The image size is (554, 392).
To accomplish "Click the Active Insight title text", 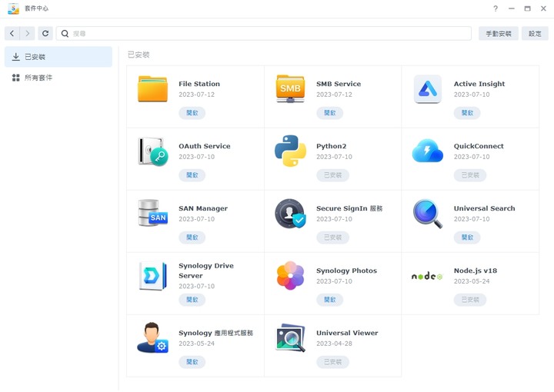I will pyautogui.click(x=479, y=84).
